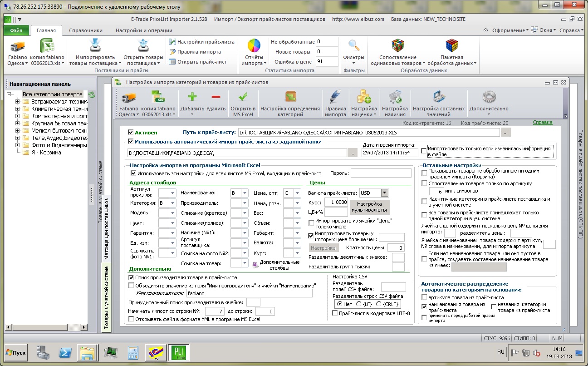Switch to the Справочники tab

click(x=86, y=30)
